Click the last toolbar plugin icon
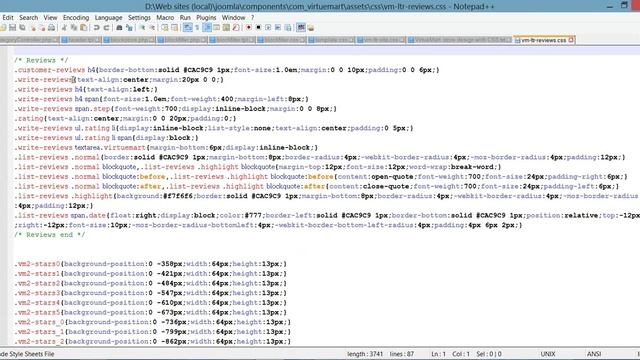Screen dimensions: 640x360 tap(311, 27)
